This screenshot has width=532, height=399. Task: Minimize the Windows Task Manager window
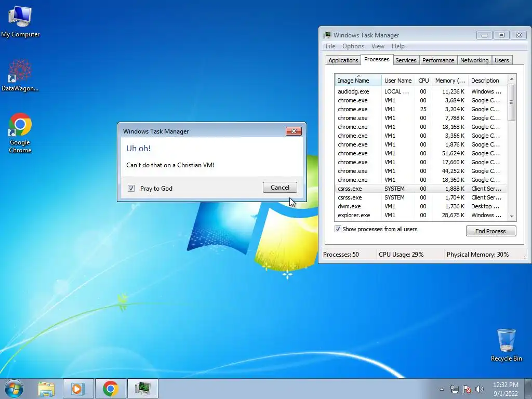pos(484,35)
